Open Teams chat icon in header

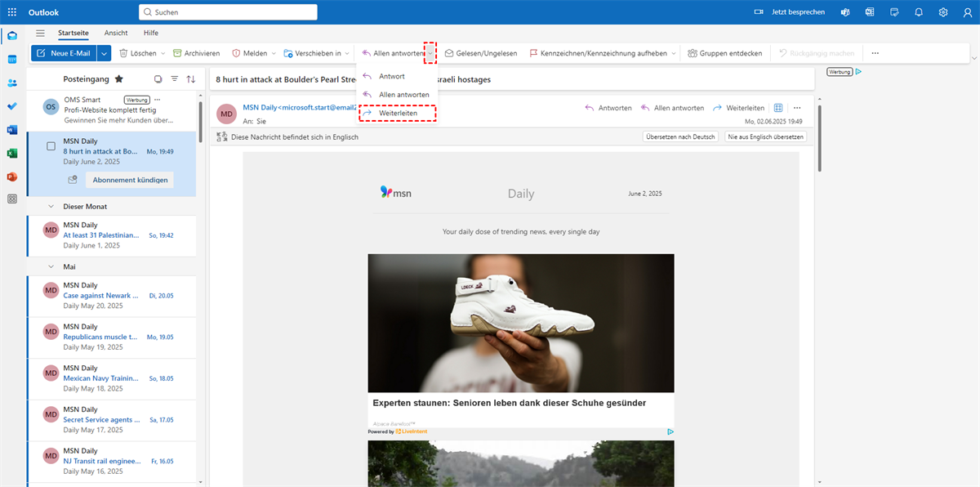847,12
